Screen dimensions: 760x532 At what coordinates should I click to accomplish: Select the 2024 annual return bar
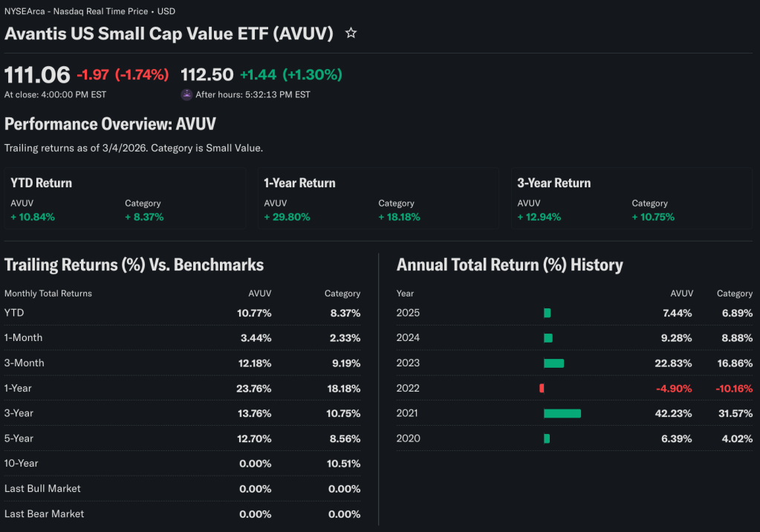point(548,338)
